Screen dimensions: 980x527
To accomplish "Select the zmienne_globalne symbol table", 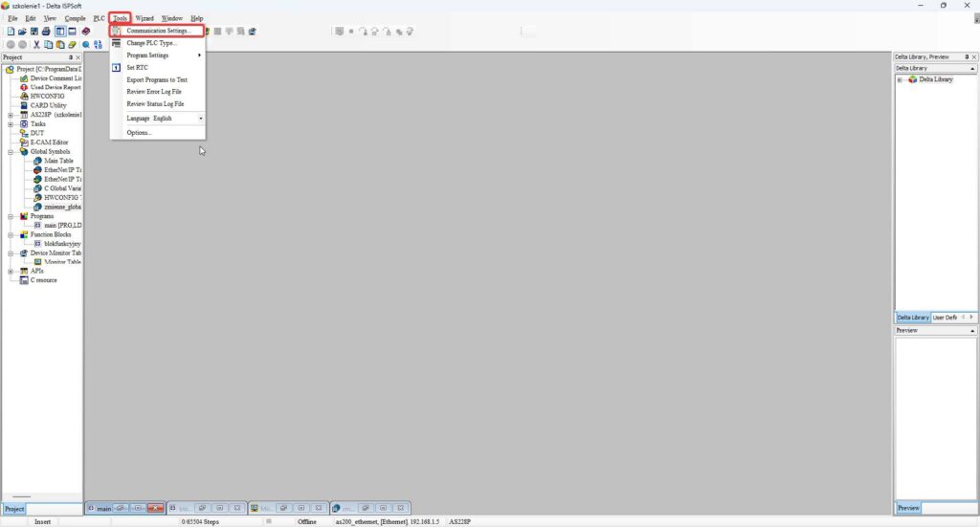I will [x=62, y=207].
